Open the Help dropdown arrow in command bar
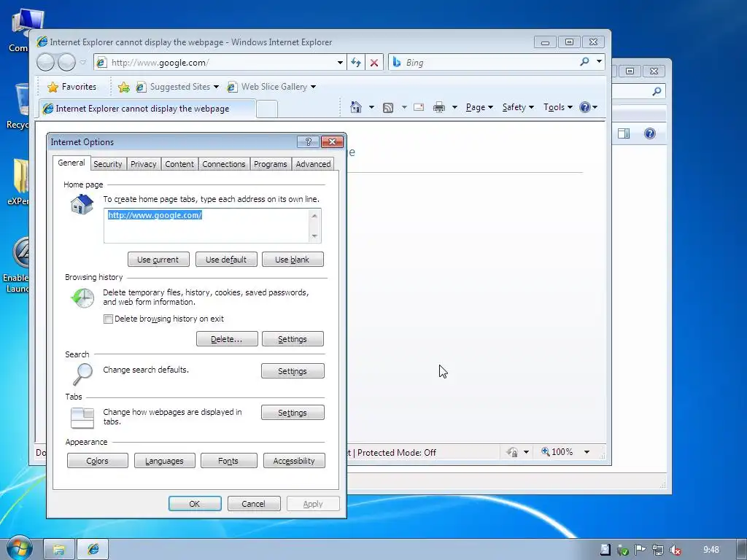Screen dimensions: 747x560 click(x=595, y=107)
